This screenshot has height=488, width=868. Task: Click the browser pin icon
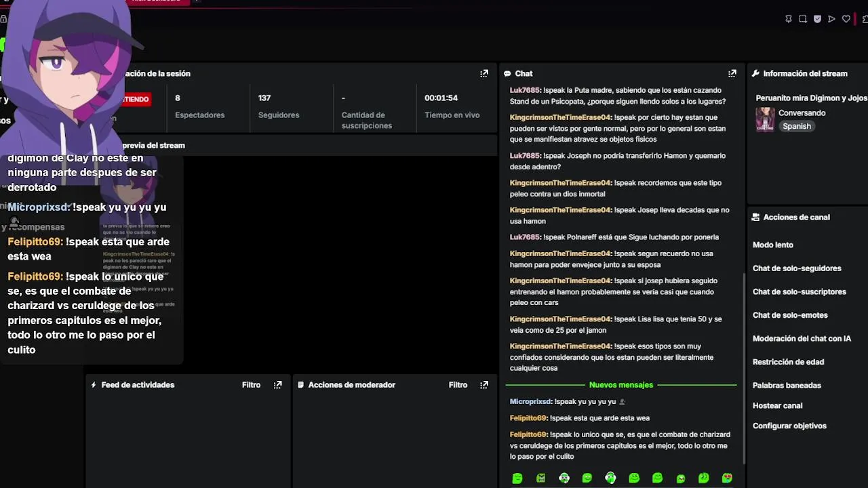(788, 19)
